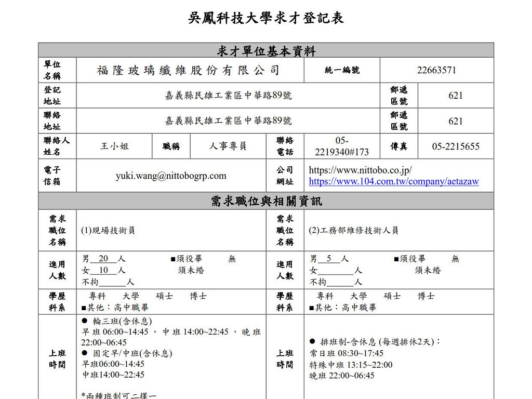Screen dimensions: 532x399
Task: Click the nittobo.co.jp website URL
Action: [360, 170]
